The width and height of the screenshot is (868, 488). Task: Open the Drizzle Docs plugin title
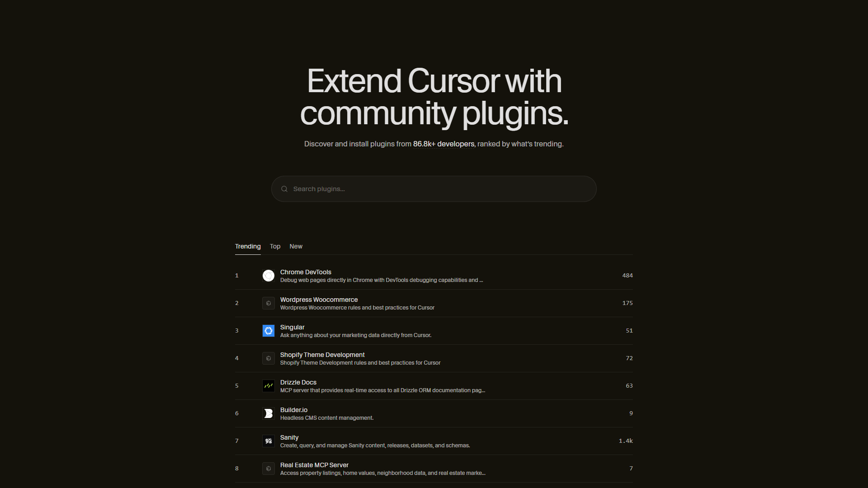pos(298,382)
